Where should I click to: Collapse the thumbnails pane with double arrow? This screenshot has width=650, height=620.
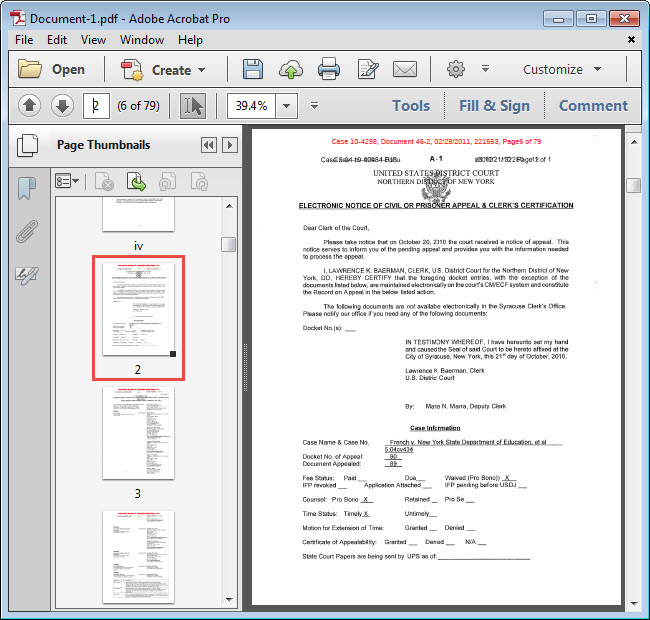point(208,145)
